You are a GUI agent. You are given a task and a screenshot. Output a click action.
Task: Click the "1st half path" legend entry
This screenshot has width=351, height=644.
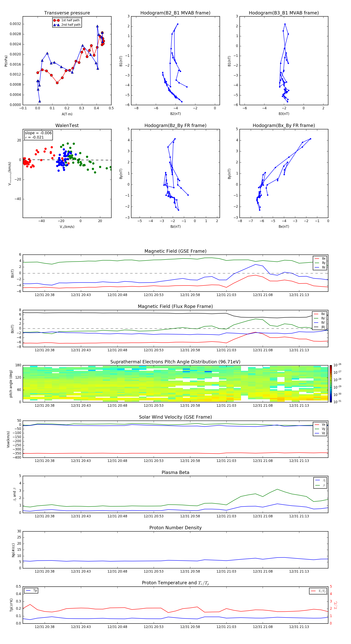pos(67,20)
